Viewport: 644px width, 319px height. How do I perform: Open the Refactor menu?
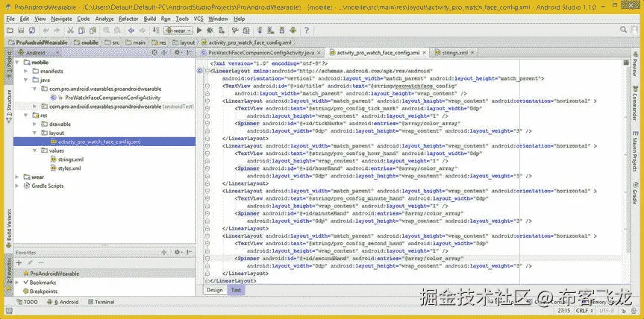[128, 19]
